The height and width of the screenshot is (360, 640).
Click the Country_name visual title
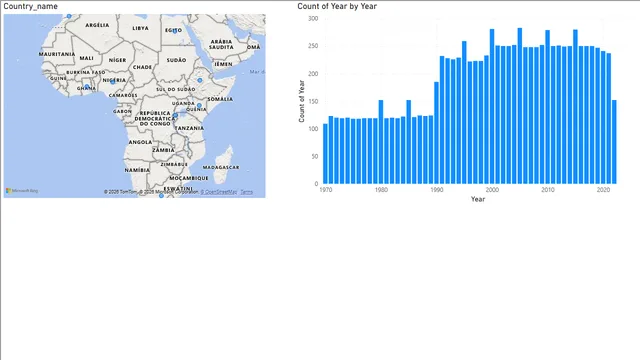pos(31,6)
